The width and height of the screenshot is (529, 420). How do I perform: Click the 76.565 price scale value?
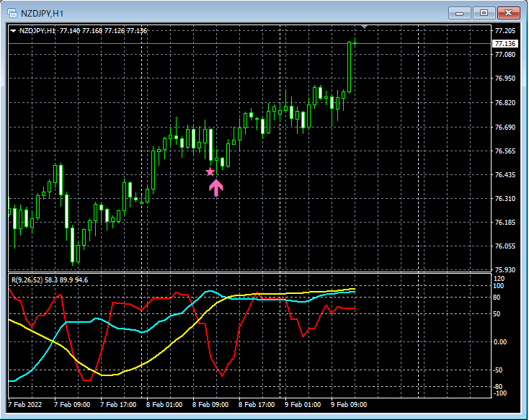pyautogui.click(x=505, y=151)
